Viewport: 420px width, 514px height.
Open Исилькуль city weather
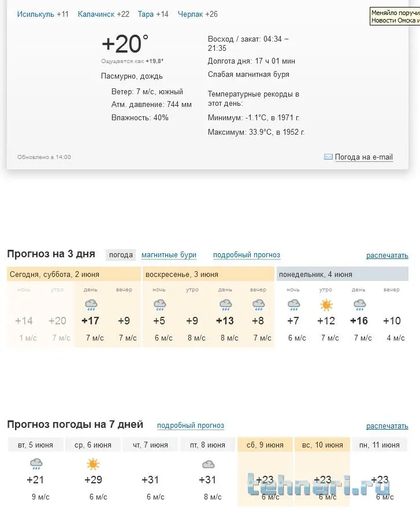[36, 14]
